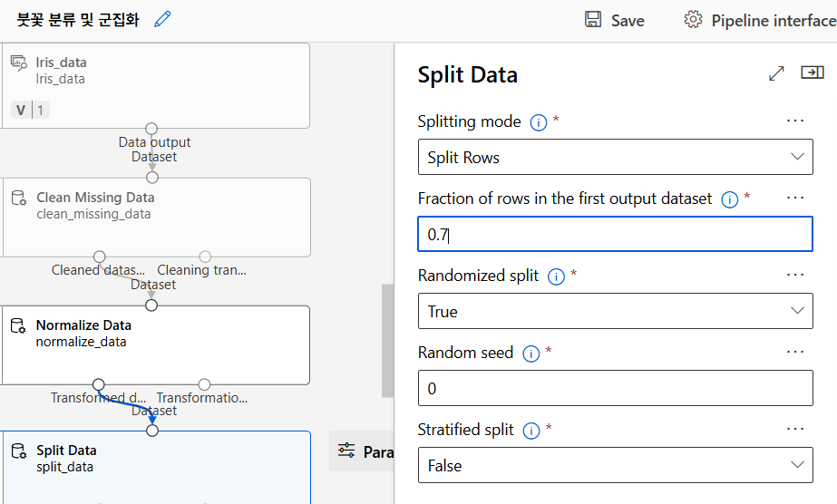Click the info icon beside Randomized split

tap(557, 276)
